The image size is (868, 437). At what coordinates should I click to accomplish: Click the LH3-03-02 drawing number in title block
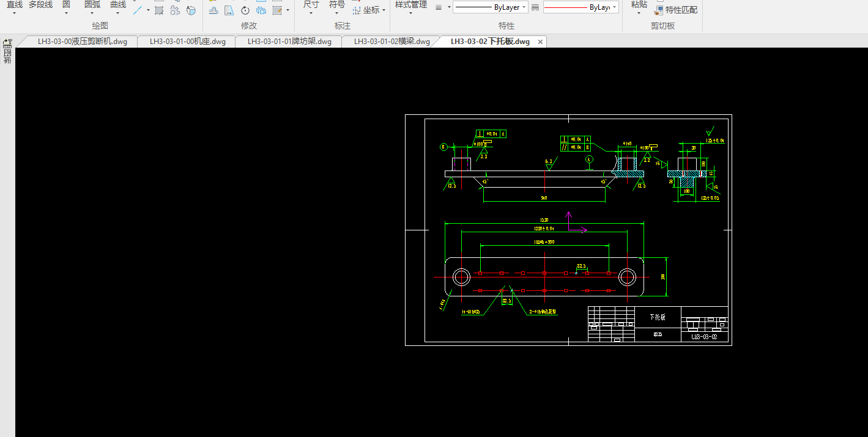(x=703, y=336)
